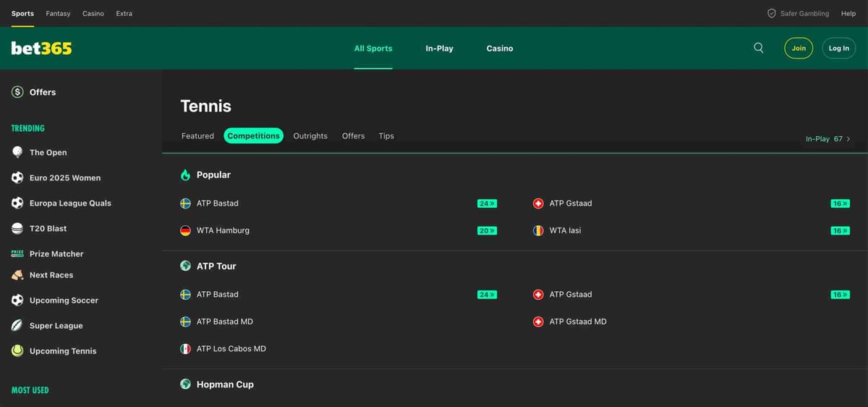868x407 pixels.
Task: Click the globe icon beside ATP Tour
Action: pos(185,266)
